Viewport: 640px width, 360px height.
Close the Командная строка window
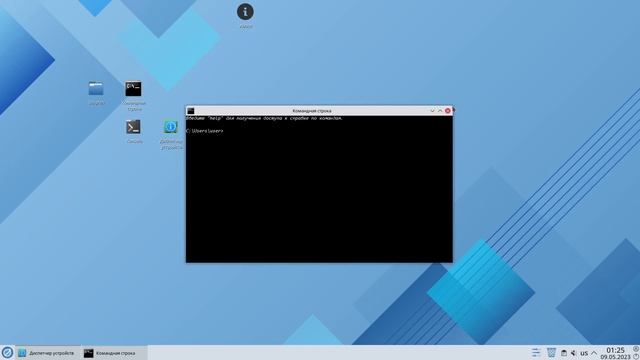tap(448, 111)
